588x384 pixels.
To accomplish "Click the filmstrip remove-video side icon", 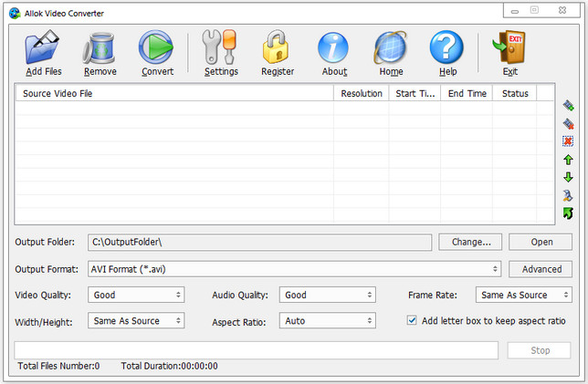I will pyautogui.click(x=568, y=123).
